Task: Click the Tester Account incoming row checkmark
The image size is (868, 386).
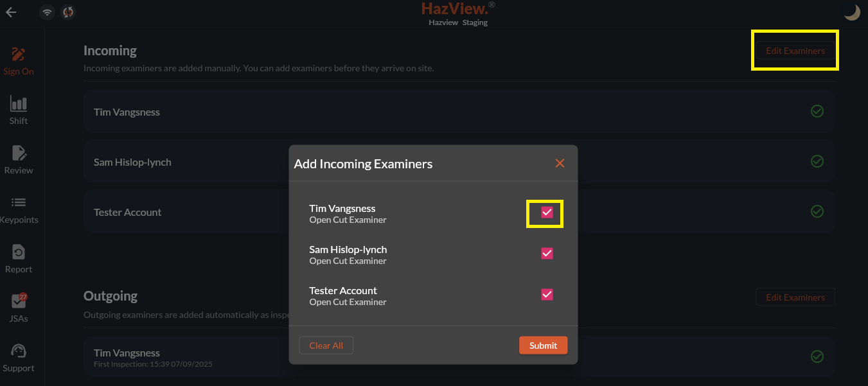Action: pos(817,211)
